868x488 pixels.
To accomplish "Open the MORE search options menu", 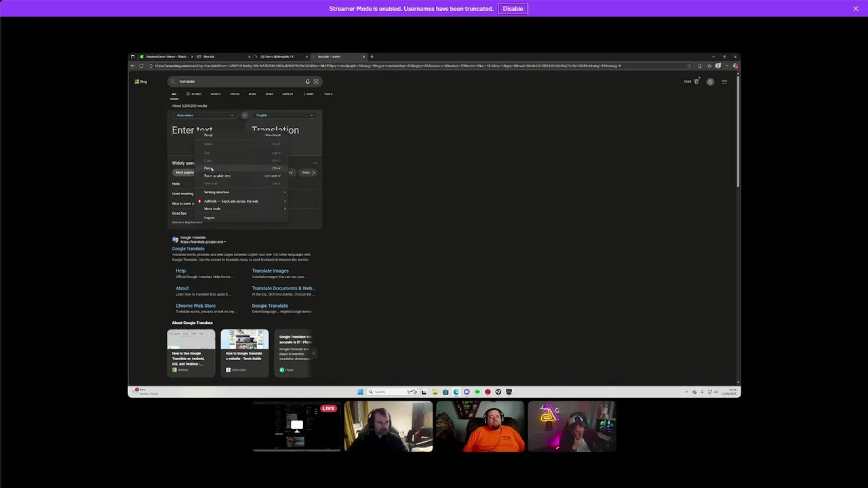I will (309, 94).
